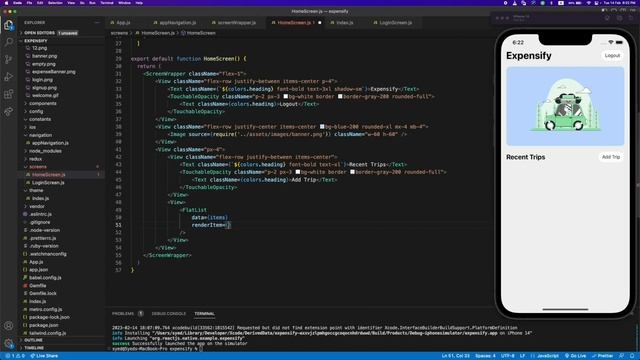The width and height of the screenshot is (640, 360).
Task: Click border-gray-200 color swatch on line 34
Action: click(x=340, y=96)
